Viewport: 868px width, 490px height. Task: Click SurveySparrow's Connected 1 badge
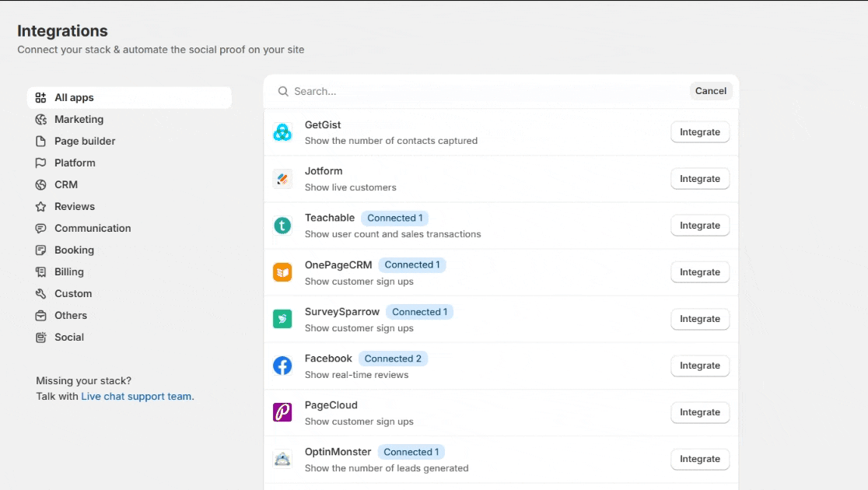tap(419, 312)
